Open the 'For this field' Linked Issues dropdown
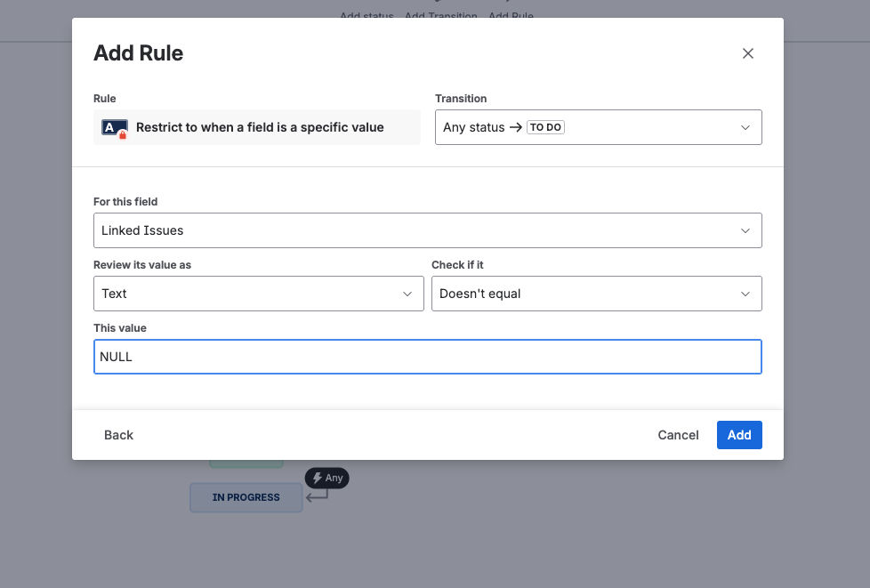This screenshot has width=870, height=588. click(427, 230)
